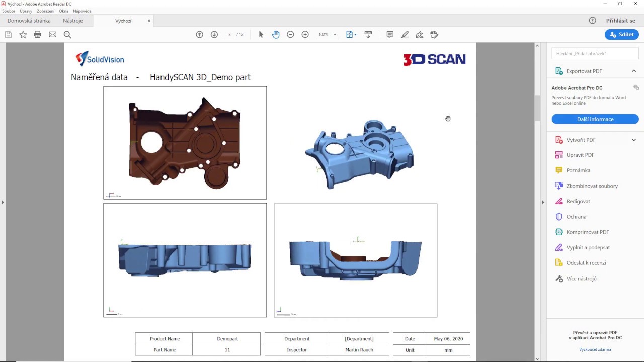Go to next page arrow
The height and width of the screenshot is (362, 644).
(214, 35)
